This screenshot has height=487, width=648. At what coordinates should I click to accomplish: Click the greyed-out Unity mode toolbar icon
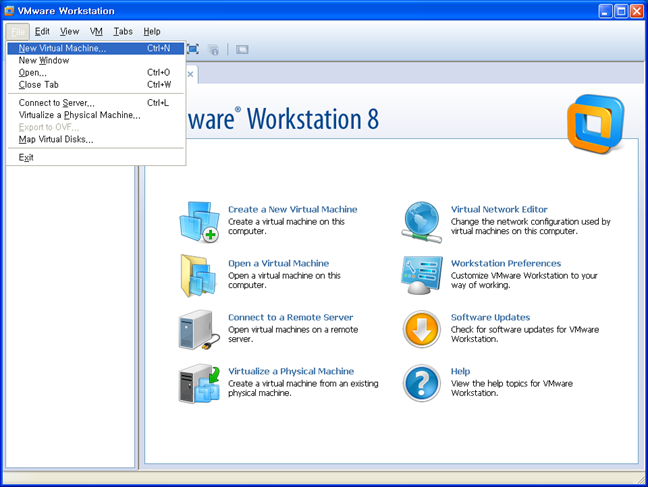point(213,50)
